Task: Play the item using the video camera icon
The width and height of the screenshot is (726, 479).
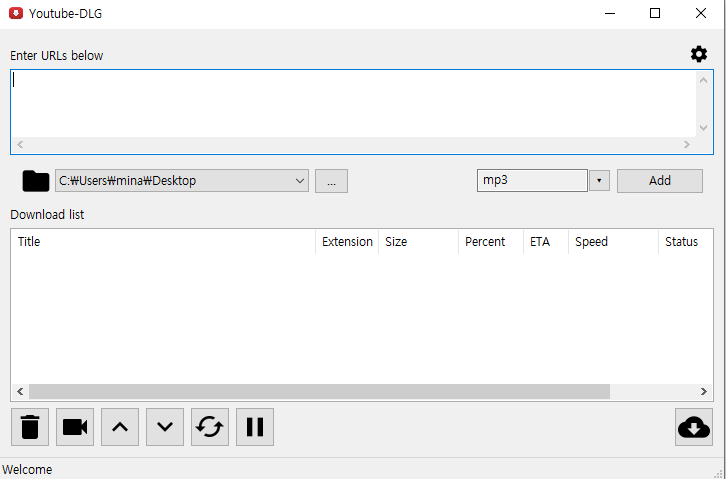Action: (75, 427)
